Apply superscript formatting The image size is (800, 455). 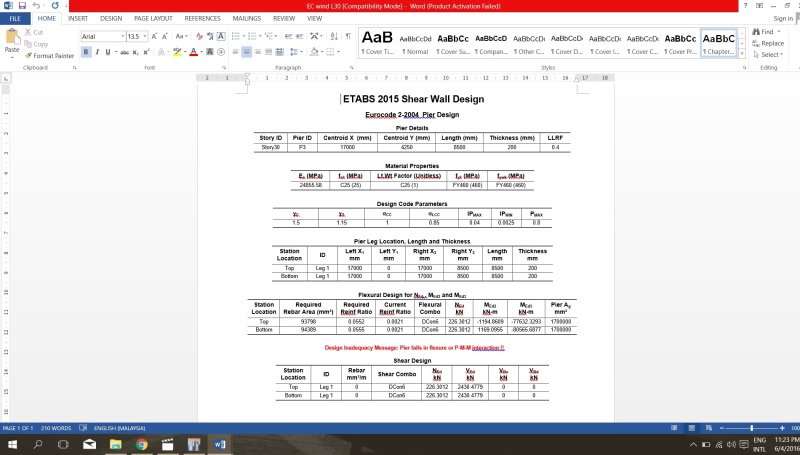coord(146,52)
